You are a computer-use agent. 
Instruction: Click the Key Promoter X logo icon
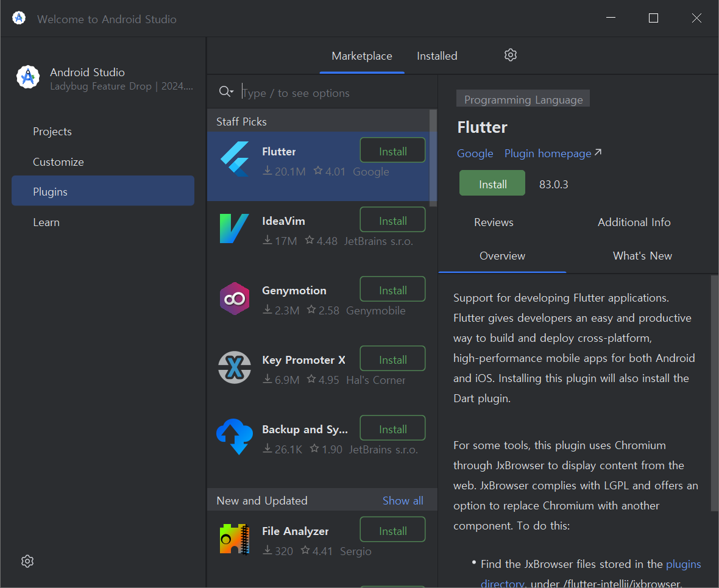(235, 367)
